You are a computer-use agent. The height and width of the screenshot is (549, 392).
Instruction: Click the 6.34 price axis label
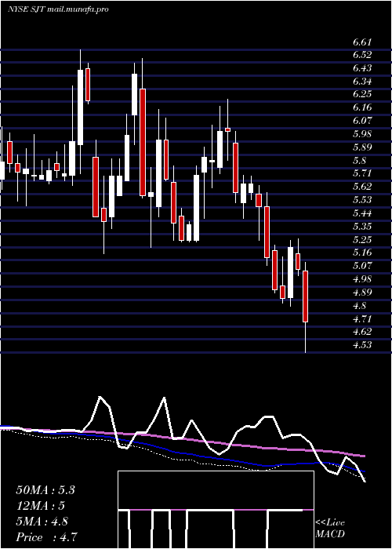[x=362, y=82]
